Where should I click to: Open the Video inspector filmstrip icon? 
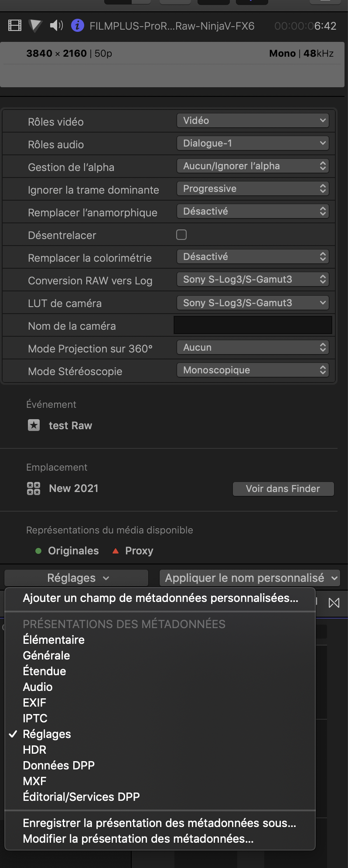(x=15, y=26)
